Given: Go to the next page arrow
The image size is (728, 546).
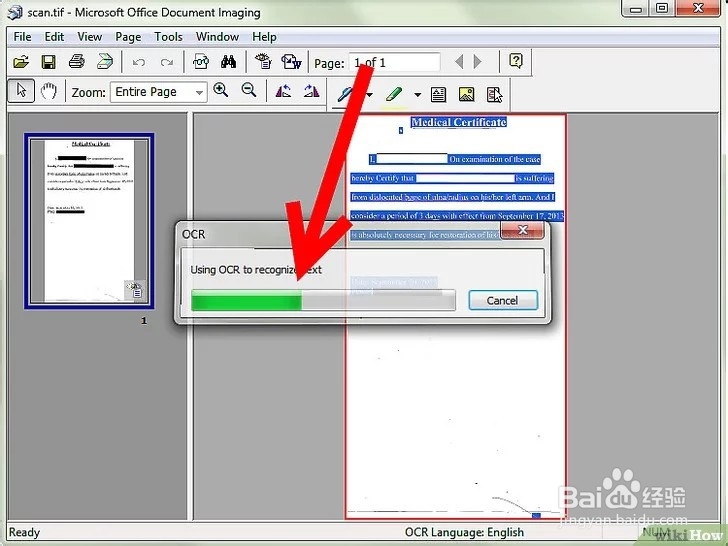Looking at the screenshot, I should pyautogui.click(x=477, y=61).
